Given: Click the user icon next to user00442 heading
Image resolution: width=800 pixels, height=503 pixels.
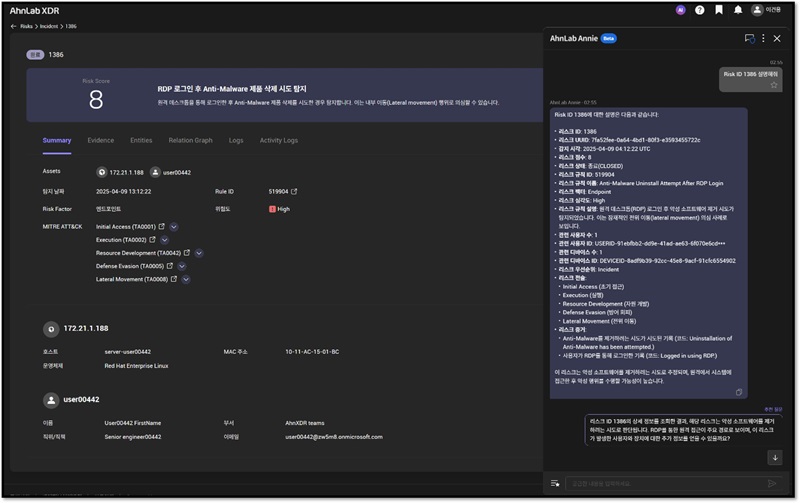Looking at the screenshot, I should [51, 400].
